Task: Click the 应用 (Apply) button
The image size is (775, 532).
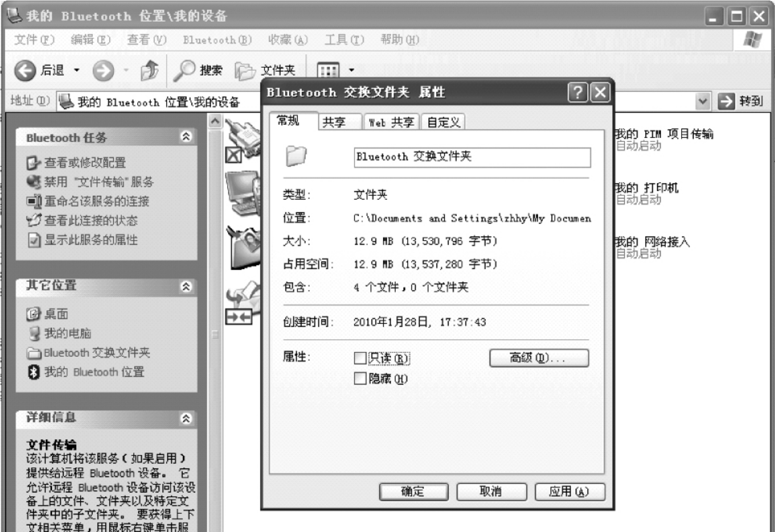Action: (570, 491)
